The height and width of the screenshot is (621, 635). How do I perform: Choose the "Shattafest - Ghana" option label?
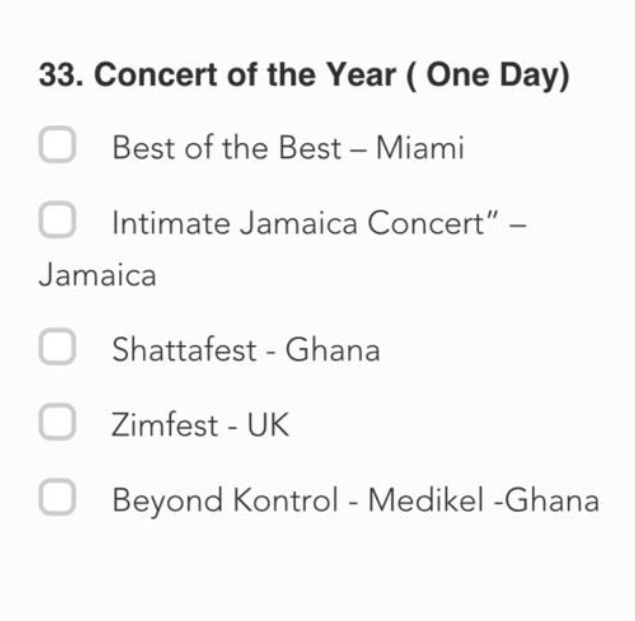245,350
